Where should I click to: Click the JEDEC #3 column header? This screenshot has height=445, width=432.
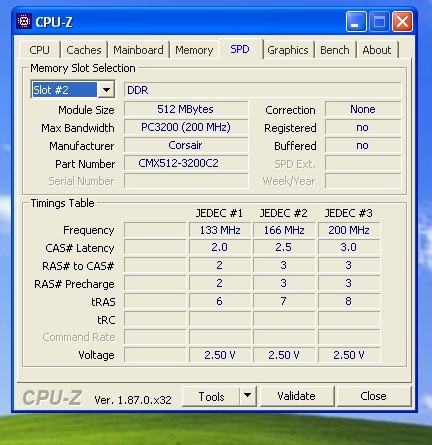click(x=349, y=213)
